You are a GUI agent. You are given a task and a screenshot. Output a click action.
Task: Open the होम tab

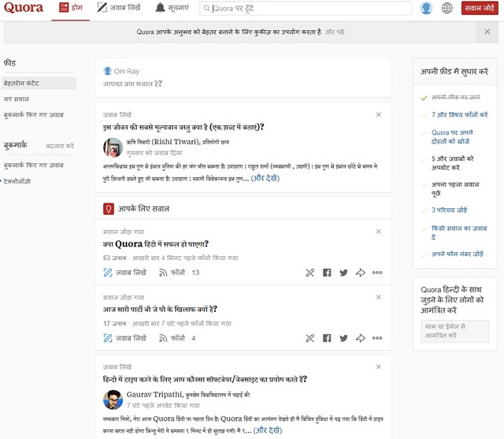[x=70, y=8]
